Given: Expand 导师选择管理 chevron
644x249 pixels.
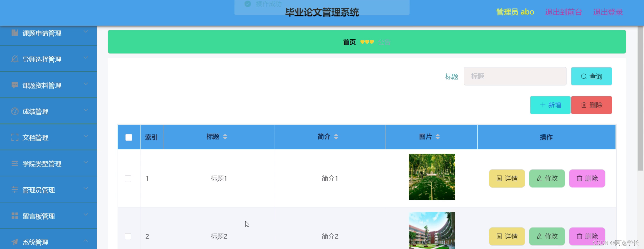Looking at the screenshot, I should coord(86,58).
